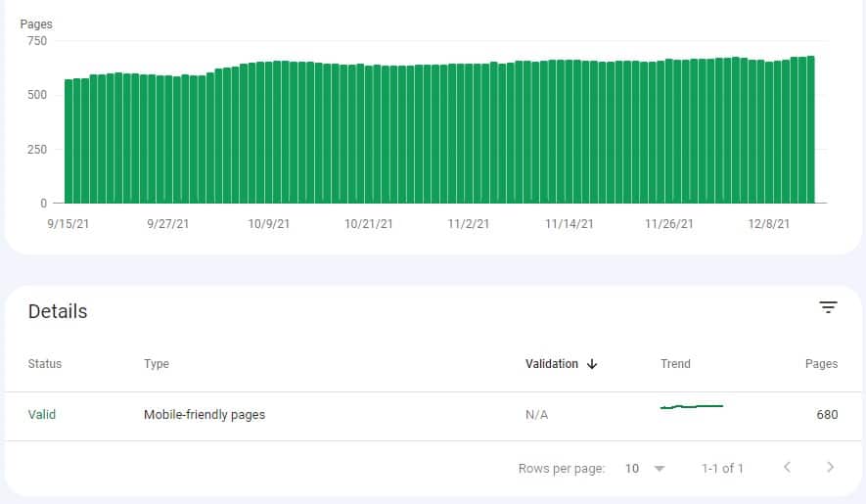Click the Pages column header
Viewport: 866px width, 504px height.
coord(821,364)
